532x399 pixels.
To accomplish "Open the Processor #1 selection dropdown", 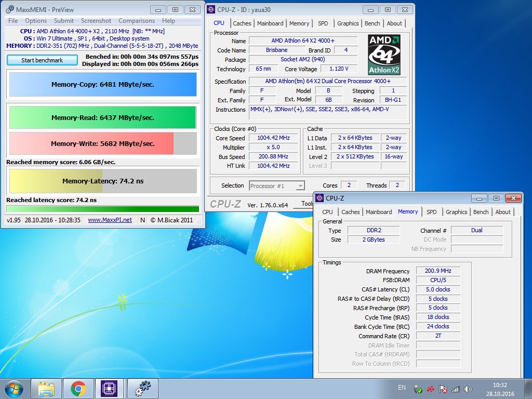I will [x=277, y=185].
